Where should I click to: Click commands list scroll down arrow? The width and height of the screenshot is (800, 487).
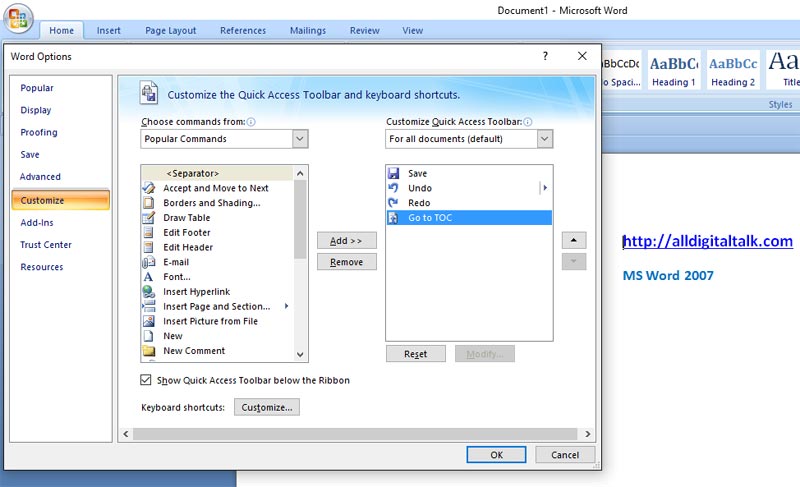tap(300, 354)
